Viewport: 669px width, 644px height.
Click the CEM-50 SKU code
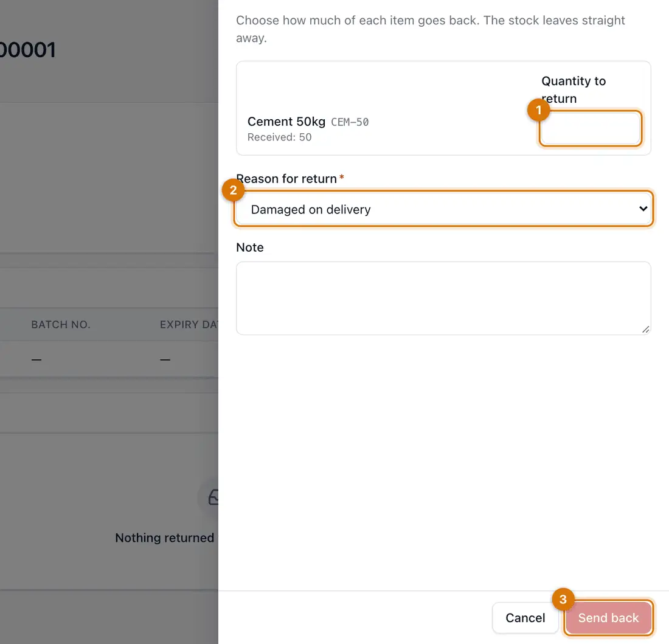pos(350,122)
